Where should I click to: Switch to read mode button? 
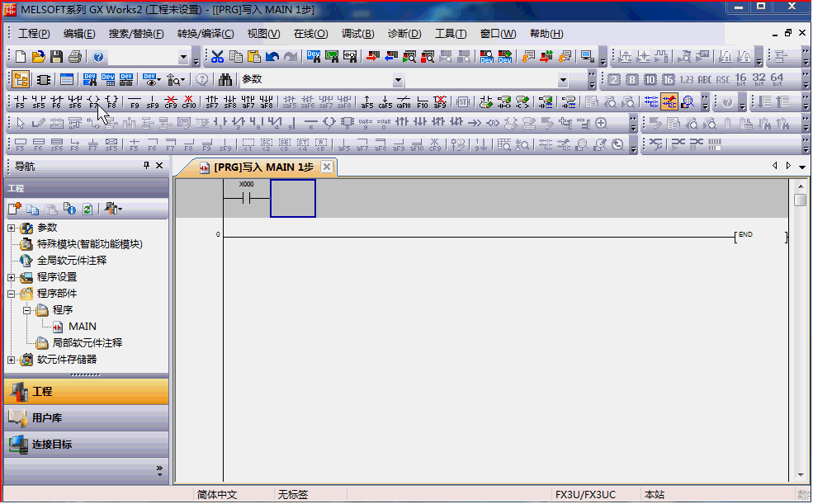click(x=651, y=101)
